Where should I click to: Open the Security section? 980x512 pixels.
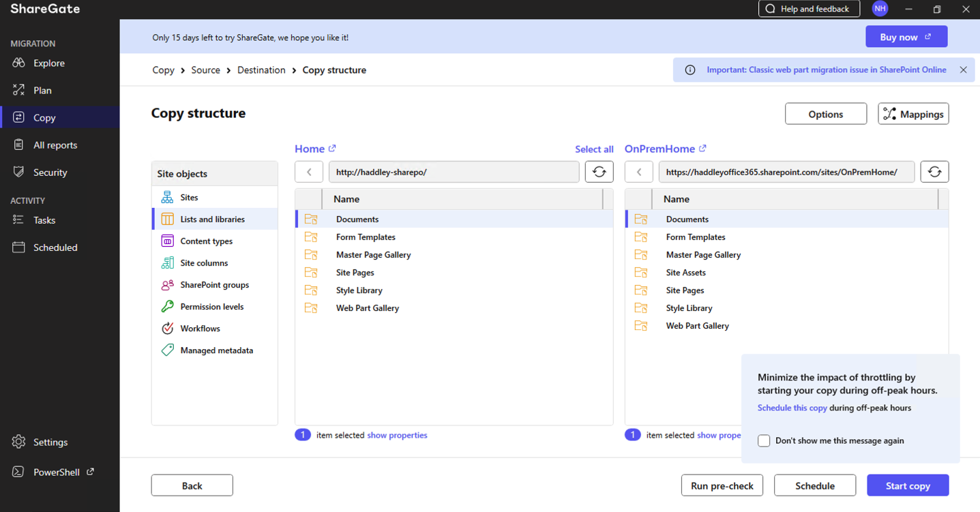(x=50, y=172)
